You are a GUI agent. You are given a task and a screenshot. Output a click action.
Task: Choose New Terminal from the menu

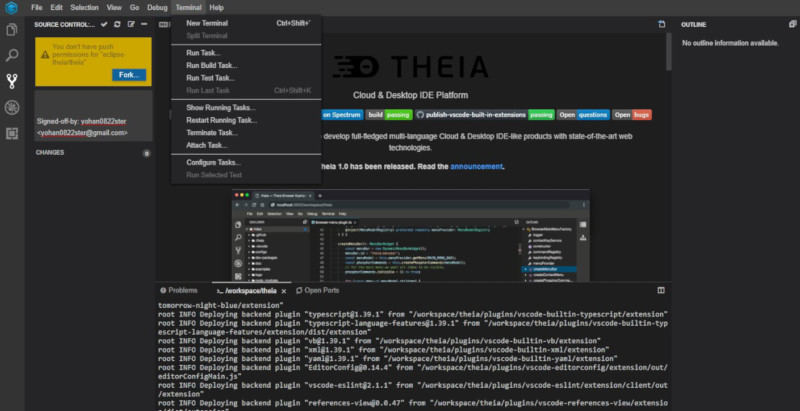click(246, 23)
